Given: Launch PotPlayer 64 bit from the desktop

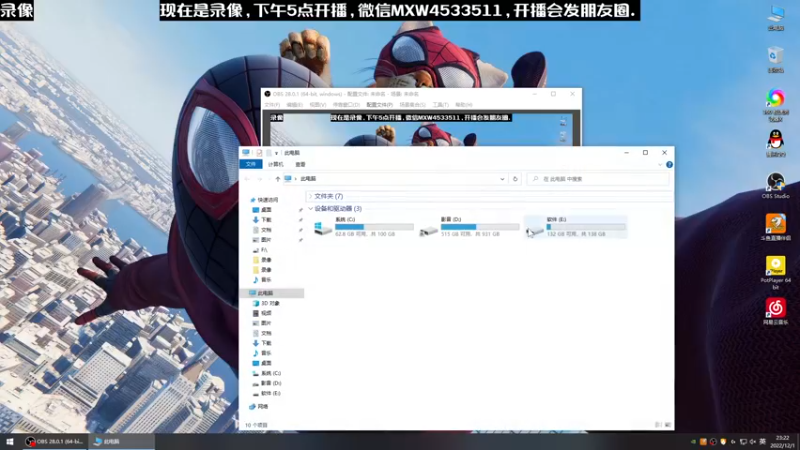Looking at the screenshot, I should point(776,273).
